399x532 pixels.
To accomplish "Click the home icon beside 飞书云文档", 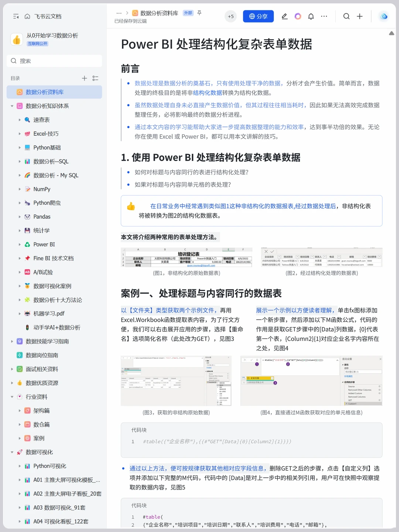I will [x=27, y=16].
